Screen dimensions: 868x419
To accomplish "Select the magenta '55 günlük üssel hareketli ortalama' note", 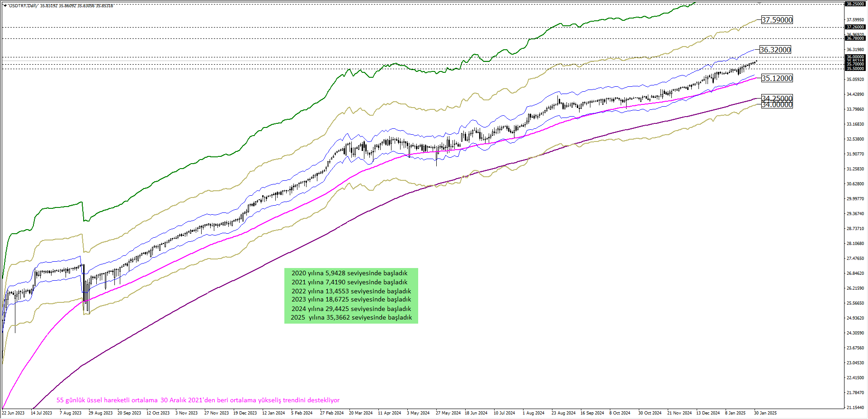I will click(x=198, y=400).
